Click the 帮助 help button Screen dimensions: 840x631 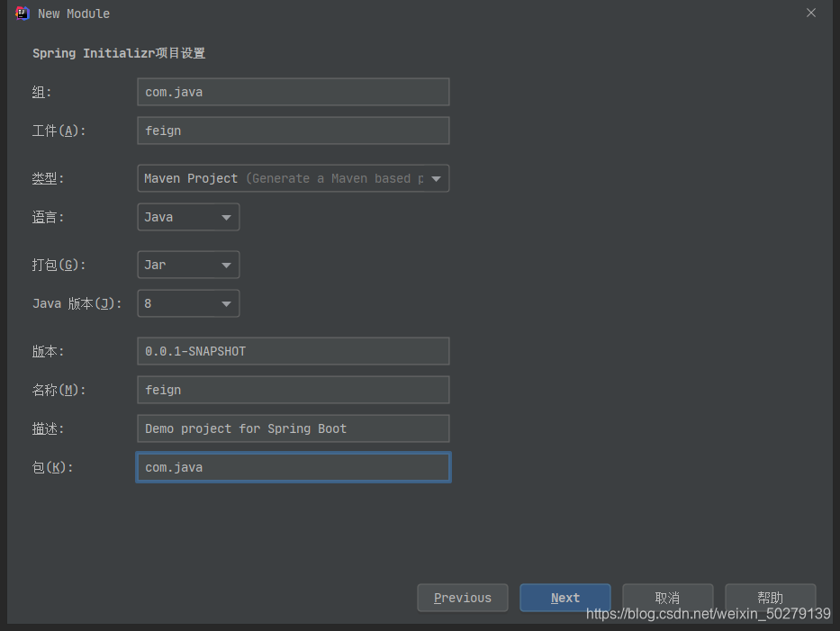pyautogui.click(x=771, y=598)
